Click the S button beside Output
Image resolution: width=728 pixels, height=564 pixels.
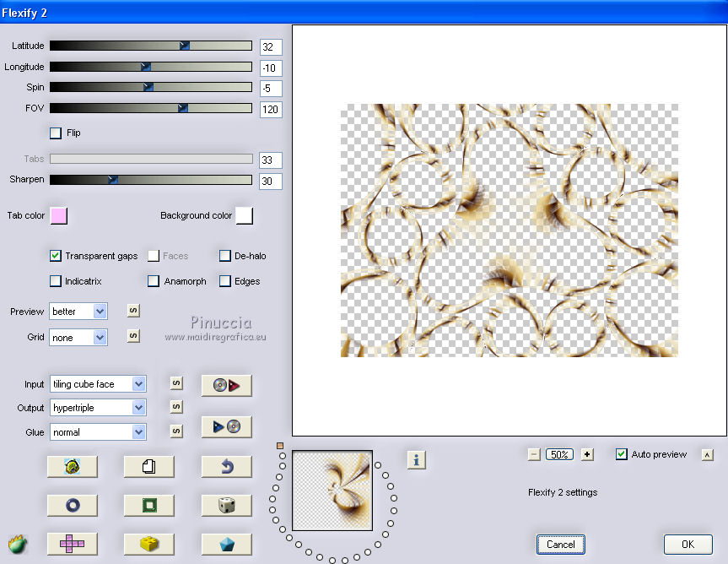[x=176, y=406]
